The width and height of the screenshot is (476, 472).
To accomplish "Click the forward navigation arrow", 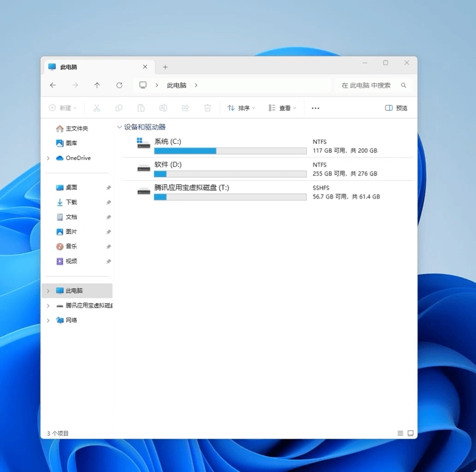I will [75, 85].
